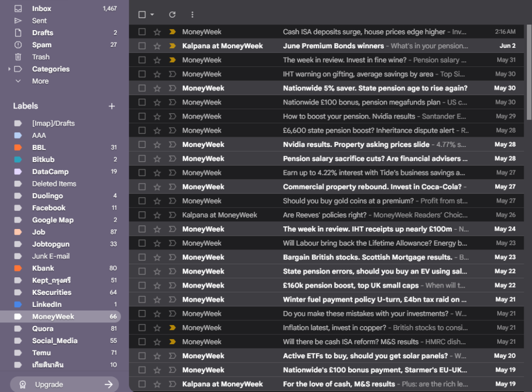The image size is (532, 392).
Task: Open the More options three-dot menu
Action: click(x=192, y=15)
